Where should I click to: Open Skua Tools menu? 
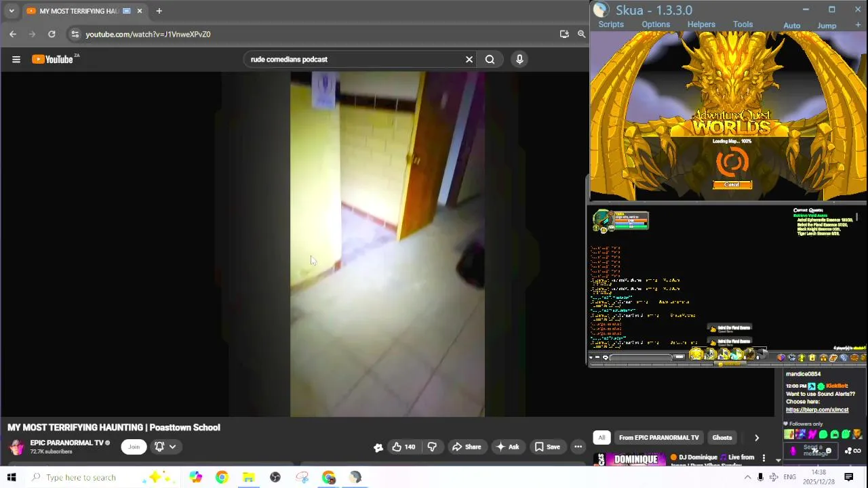pyautogui.click(x=743, y=24)
